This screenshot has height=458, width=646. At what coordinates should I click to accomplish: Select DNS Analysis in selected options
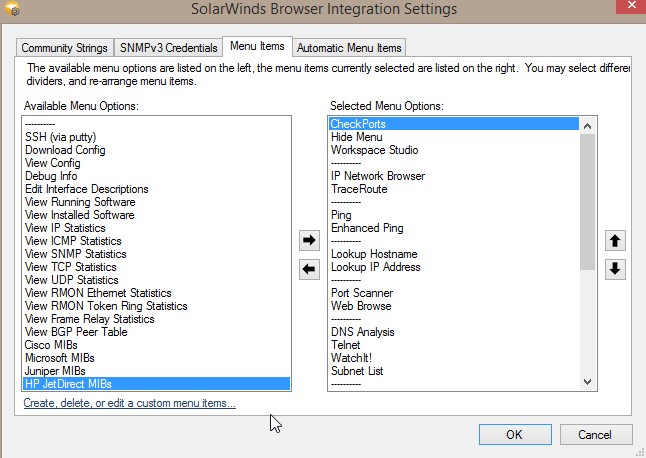pos(454,332)
